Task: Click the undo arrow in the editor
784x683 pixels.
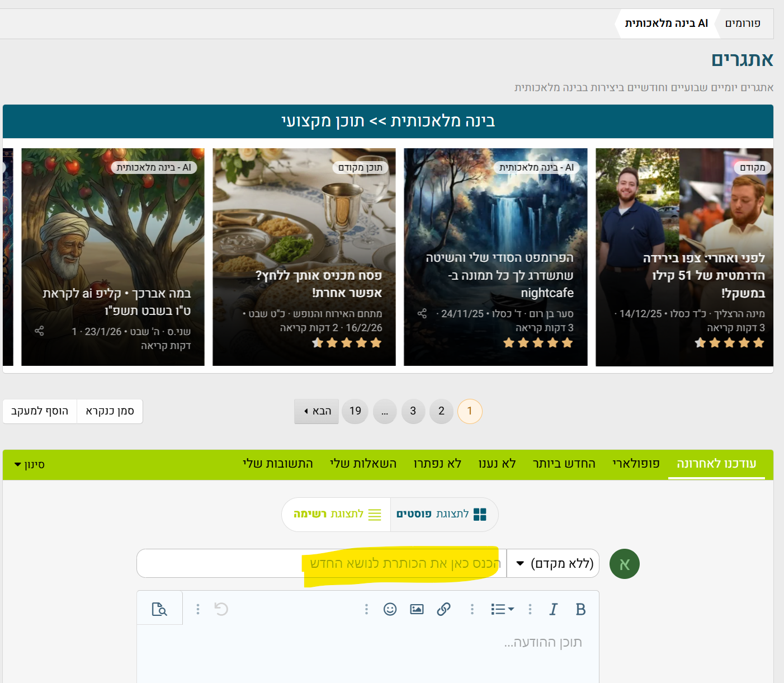Action: (x=221, y=609)
